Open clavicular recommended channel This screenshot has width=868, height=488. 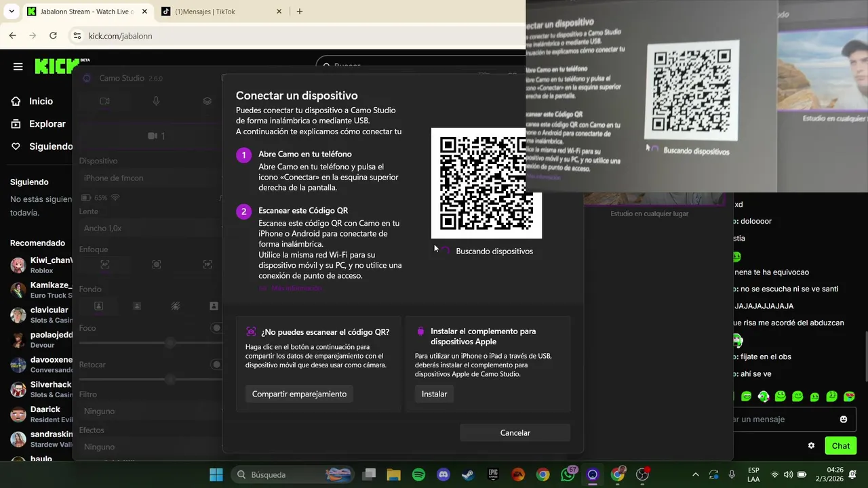pyautogui.click(x=41, y=315)
